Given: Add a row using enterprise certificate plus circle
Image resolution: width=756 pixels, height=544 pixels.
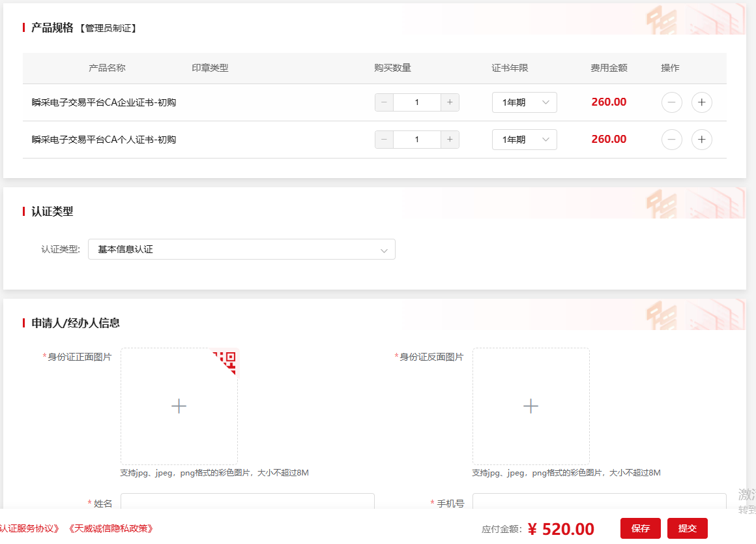Looking at the screenshot, I should (701, 102).
